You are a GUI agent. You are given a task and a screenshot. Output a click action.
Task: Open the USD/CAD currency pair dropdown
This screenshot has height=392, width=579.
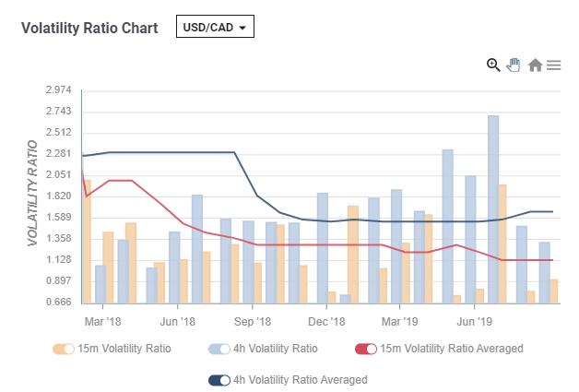click(215, 28)
